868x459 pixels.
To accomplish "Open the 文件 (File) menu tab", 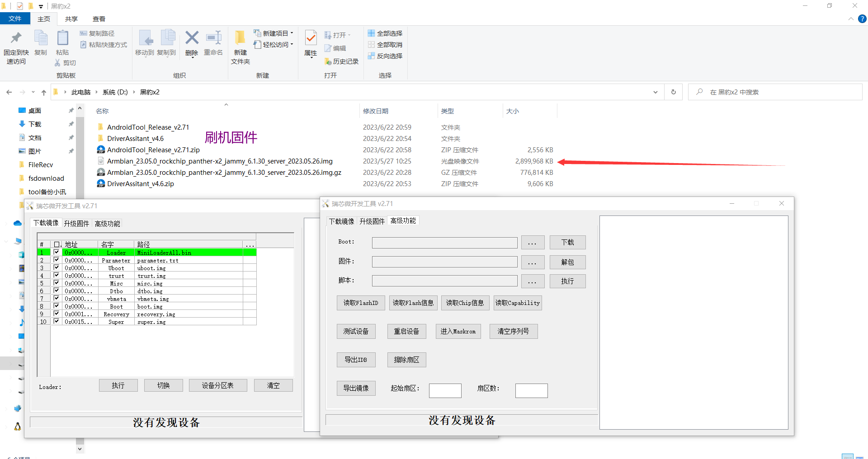I will pos(15,19).
